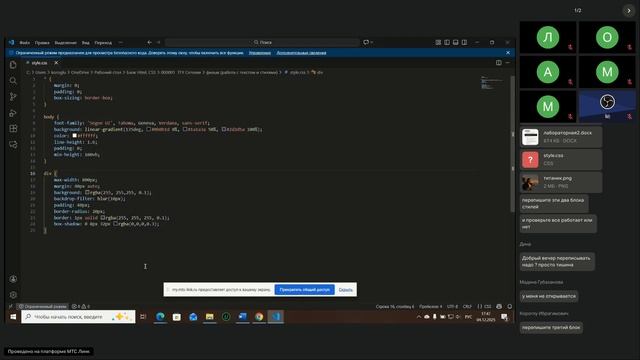640x360 pixels.
Task: Open Microsoft Edge from the taskbar
Action: (160, 317)
